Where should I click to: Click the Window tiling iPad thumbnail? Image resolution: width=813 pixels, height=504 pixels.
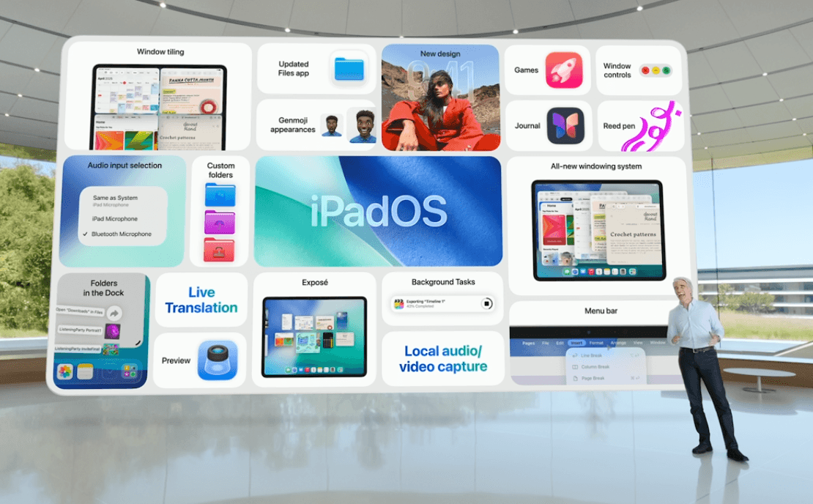(x=159, y=108)
